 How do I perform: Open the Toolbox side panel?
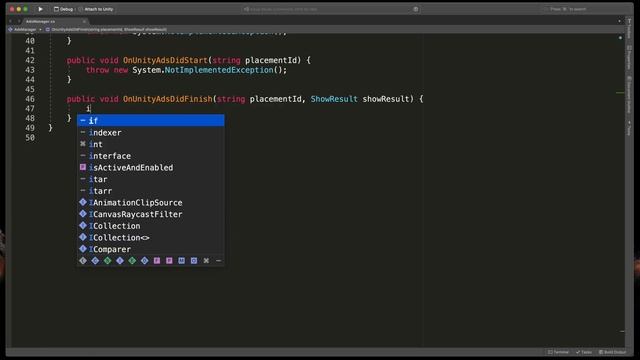coord(629,29)
